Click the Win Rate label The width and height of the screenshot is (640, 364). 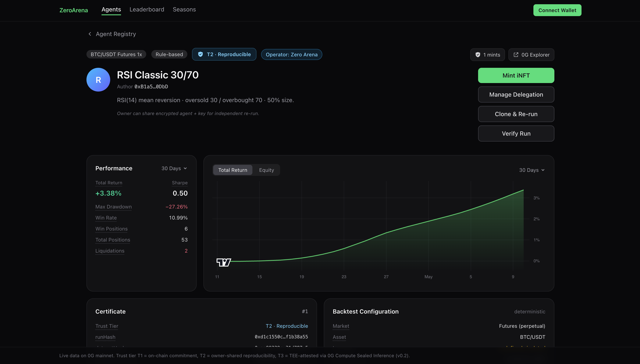(106, 218)
